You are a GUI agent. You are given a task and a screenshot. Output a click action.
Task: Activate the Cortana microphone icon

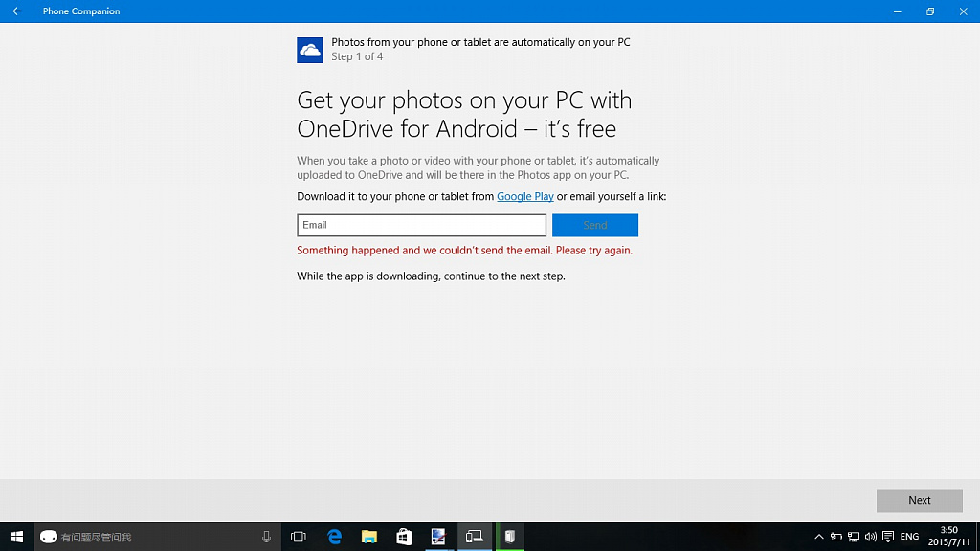pyautogui.click(x=266, y=537)
